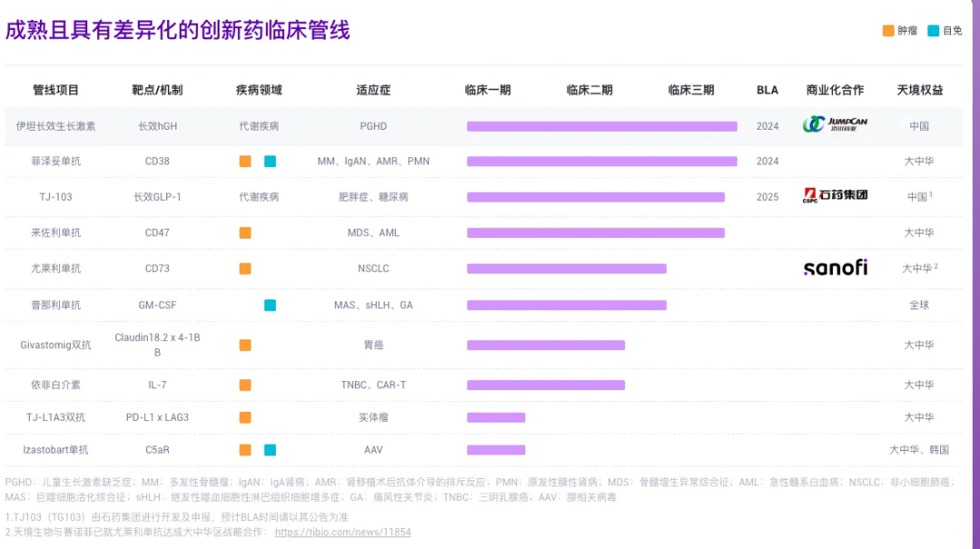Viewport: 980px width, 549px height.
Task: Click the orange square in Givastomig双抗 row
Action: coord(245,345)
